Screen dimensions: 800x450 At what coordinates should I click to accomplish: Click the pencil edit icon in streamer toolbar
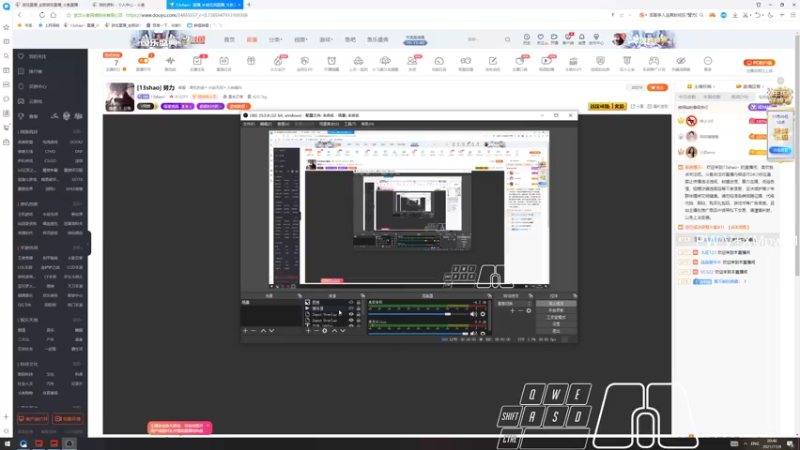click(493, 61)
